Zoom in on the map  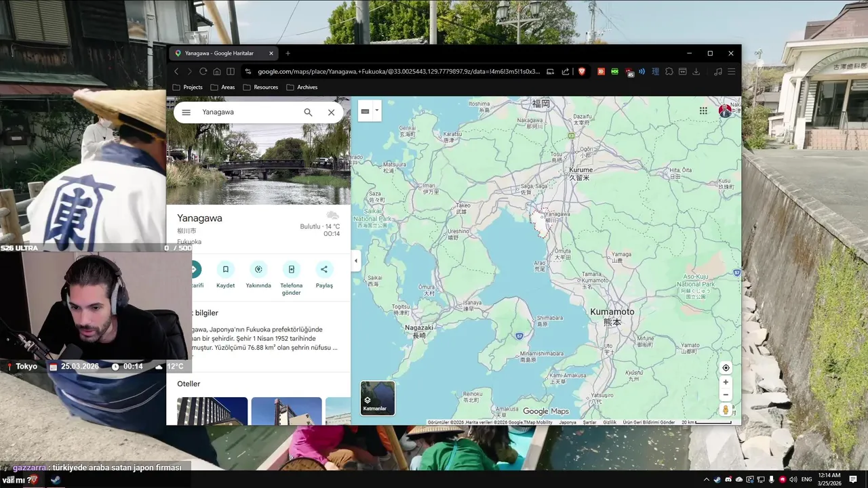pos(726,382)
